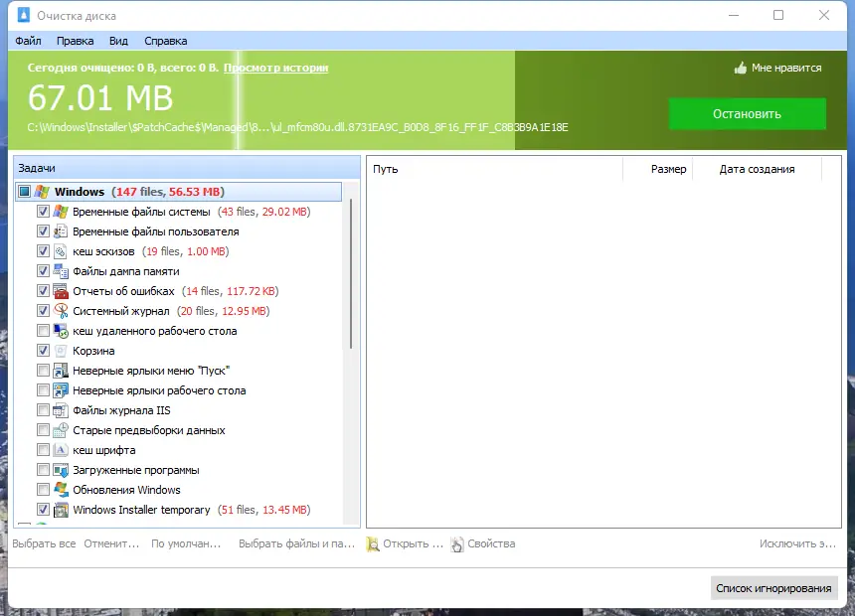This screenshot has height=616, width=855.
Task: Click the icon beside 'Загруженные программы'
Action: click(62, 469)
